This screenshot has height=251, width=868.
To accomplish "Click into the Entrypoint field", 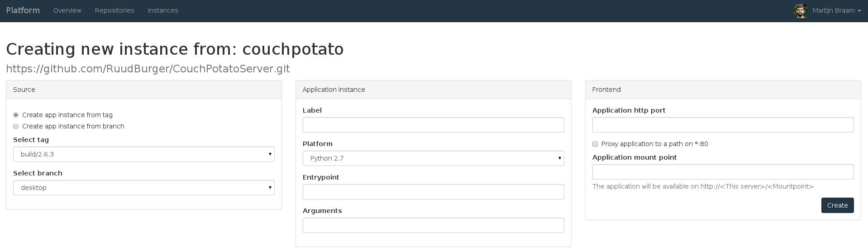I will [433, 192].
